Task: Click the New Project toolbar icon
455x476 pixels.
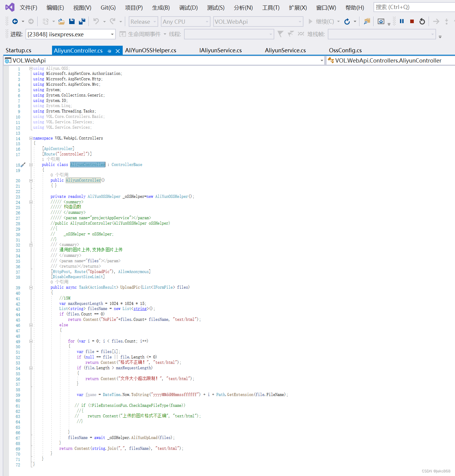Action: tap(45, 21)
